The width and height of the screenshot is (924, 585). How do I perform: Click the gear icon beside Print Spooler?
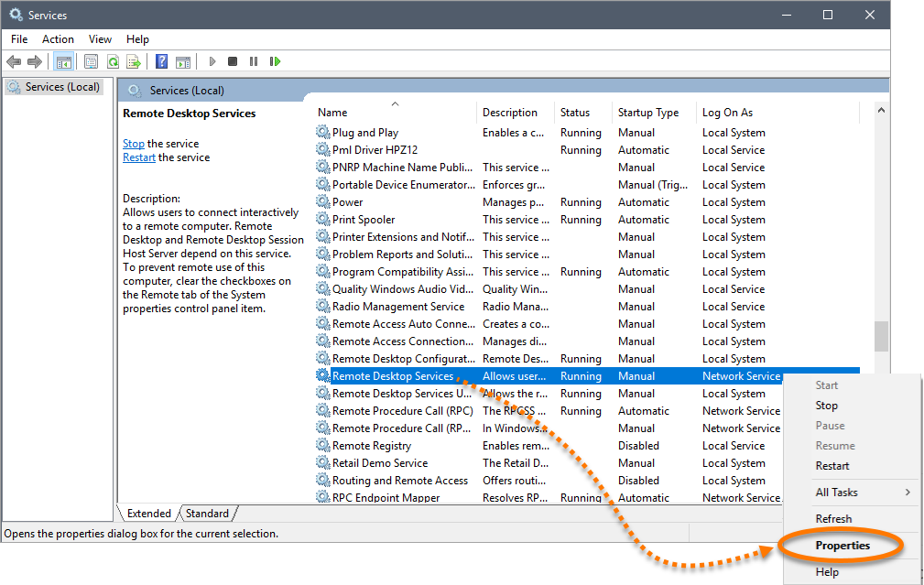(x=323, y=219)
